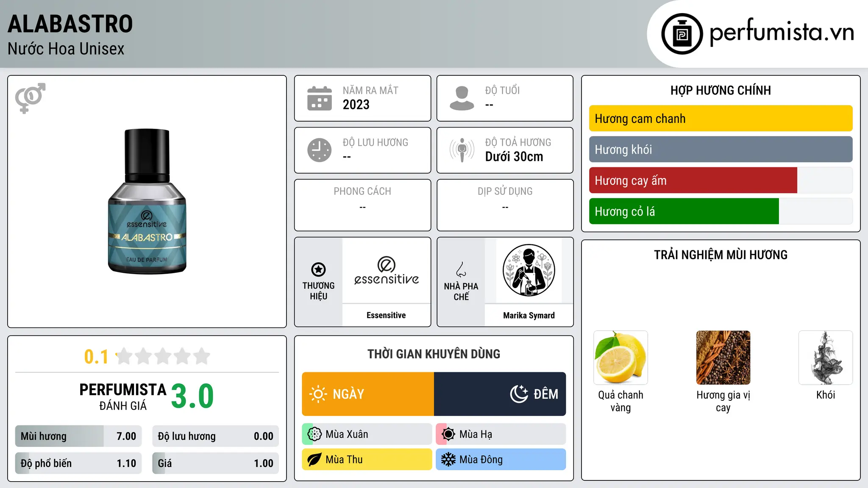The image size is (868, 488).
Task: Click the flower icon for Mùa Xuân
Action: 314,434
